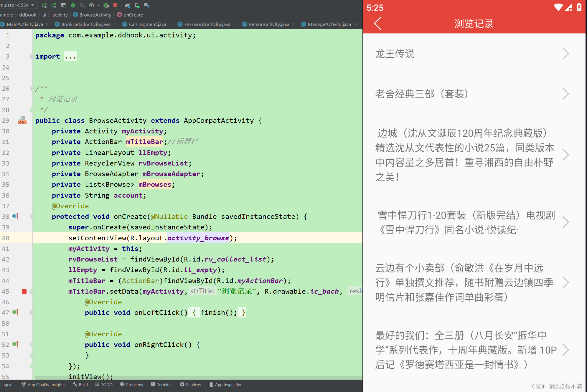Open the profiler options dropdown arrow
The image size is (587, 392).
[x=98, y=5]
